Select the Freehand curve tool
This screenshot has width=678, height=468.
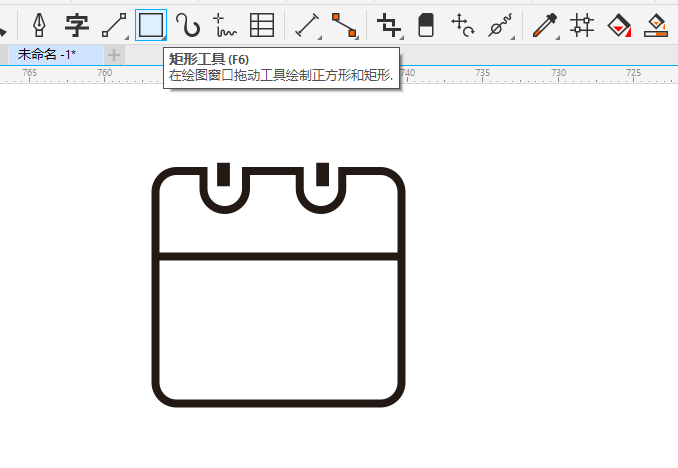224,25
